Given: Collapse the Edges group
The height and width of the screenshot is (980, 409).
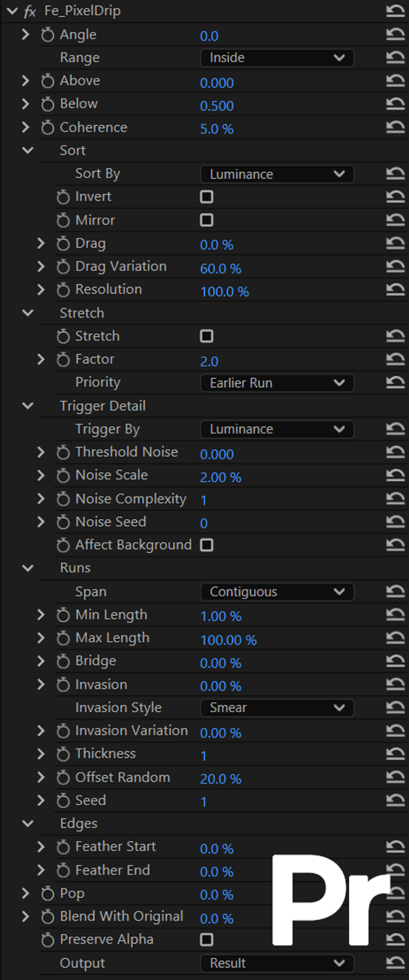Looking at the screenshot, I should tap(28, 824).
